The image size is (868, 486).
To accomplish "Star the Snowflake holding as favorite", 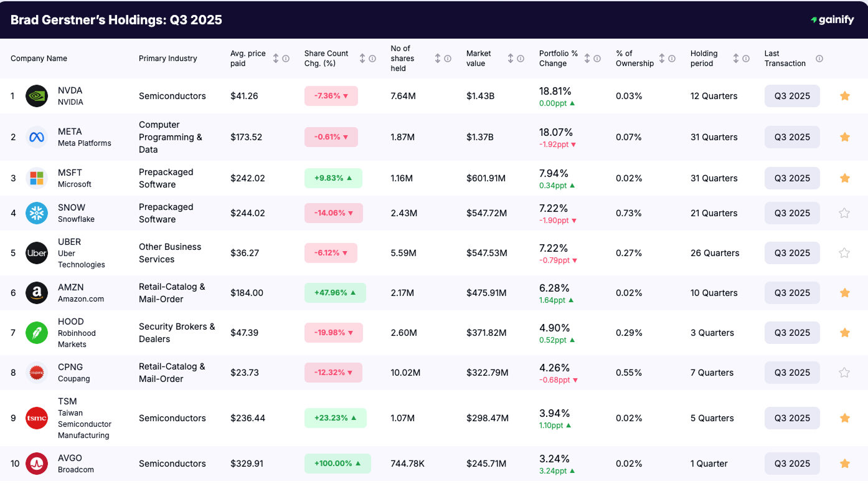I will [844, 212].
